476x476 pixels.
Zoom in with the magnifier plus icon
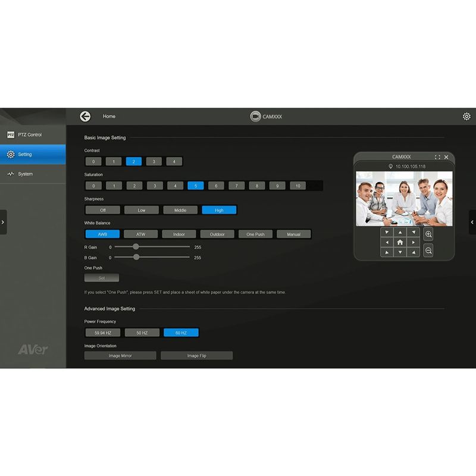click(x=428, y=234)
